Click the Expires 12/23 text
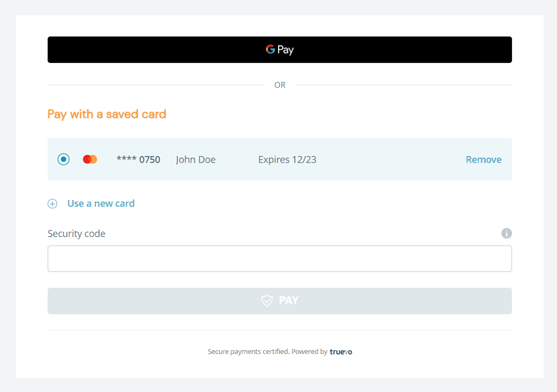Screen dimensions: 557x392 (287, 159)
